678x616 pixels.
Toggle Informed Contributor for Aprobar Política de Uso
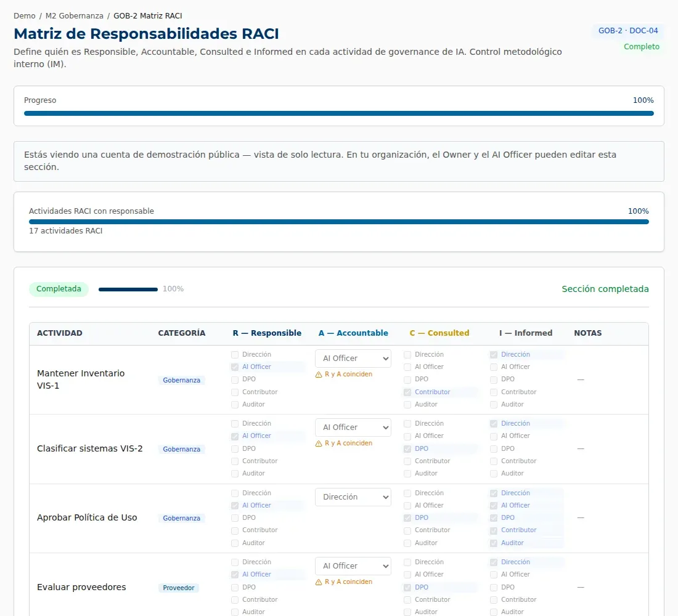[493, 530]
